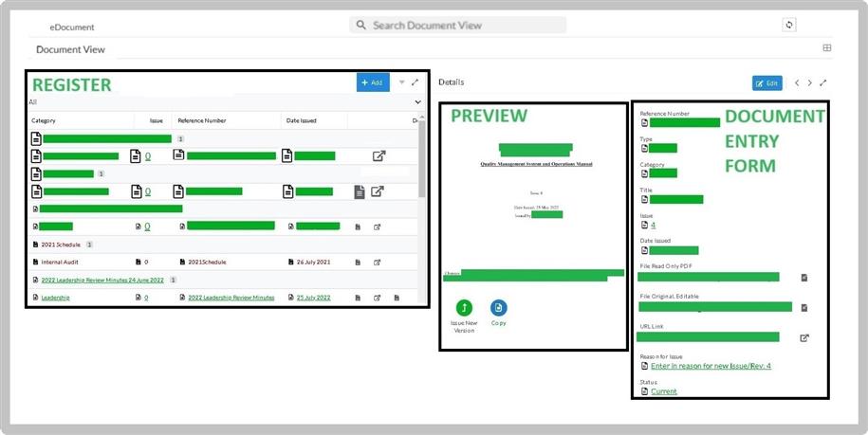Click the File Read Only PDF icon
Screen dimensions: 868x435
tap(804, 278)
